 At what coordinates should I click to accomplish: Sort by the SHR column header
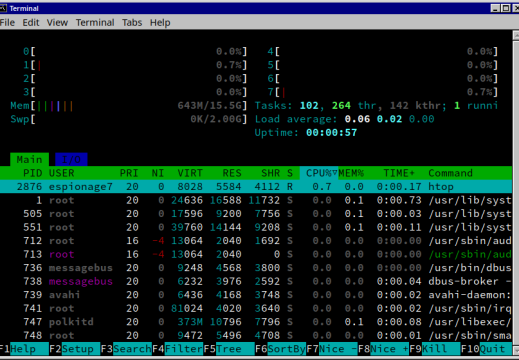(x=270, y=173)
